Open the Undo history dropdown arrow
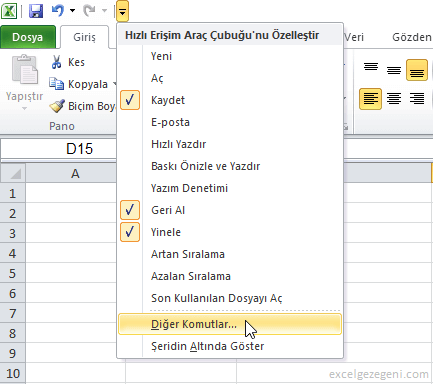This screenshot has width=433, height=384. point(72,11)
